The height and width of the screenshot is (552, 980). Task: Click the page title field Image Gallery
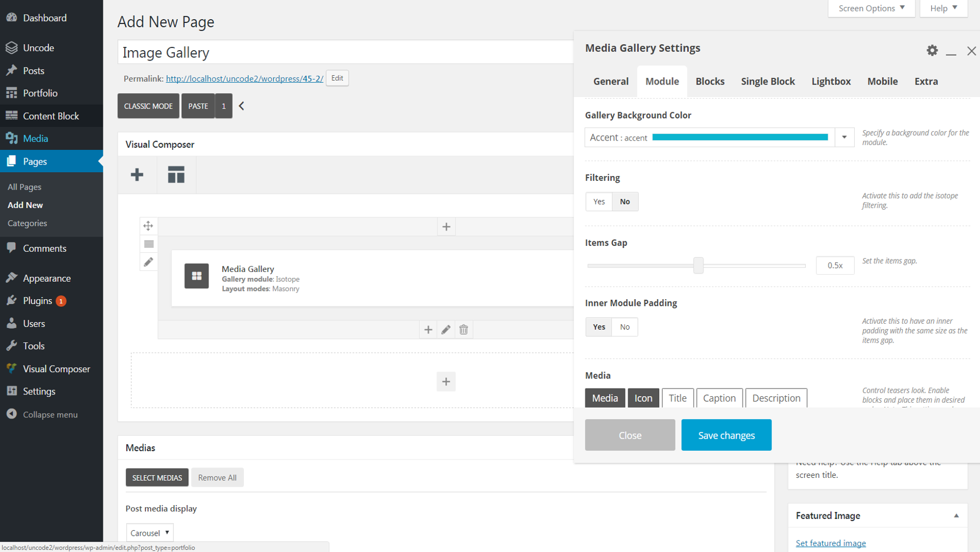point(345,52)
